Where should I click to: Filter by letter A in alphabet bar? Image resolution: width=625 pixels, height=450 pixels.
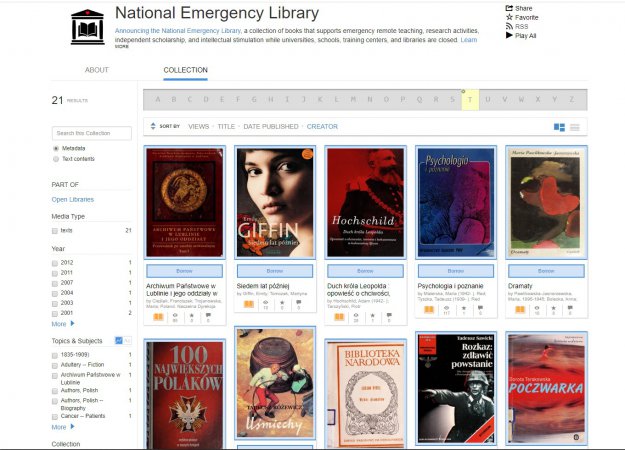pyautogui.click(x=158, y=100)
